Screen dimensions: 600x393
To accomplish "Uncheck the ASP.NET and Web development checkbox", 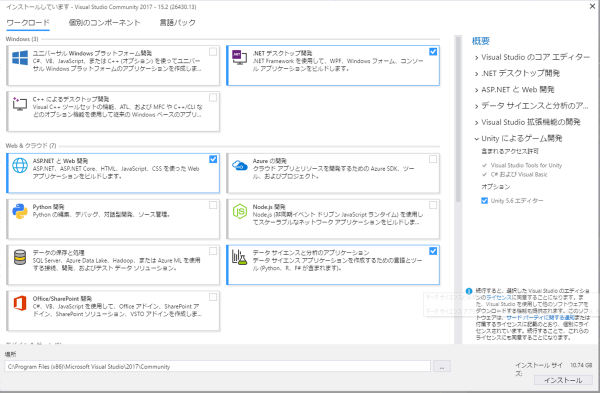I will [x=213, y=159].
